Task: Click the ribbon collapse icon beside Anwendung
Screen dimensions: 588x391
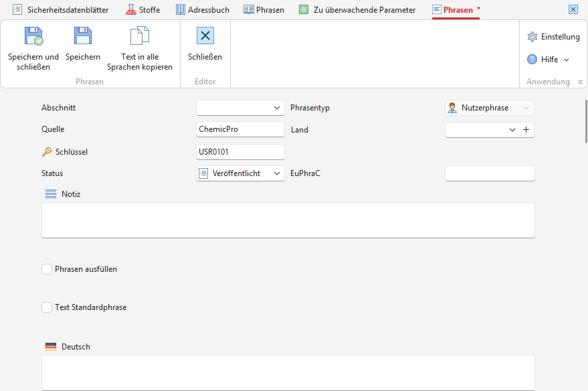Action: tap(581, 82)
